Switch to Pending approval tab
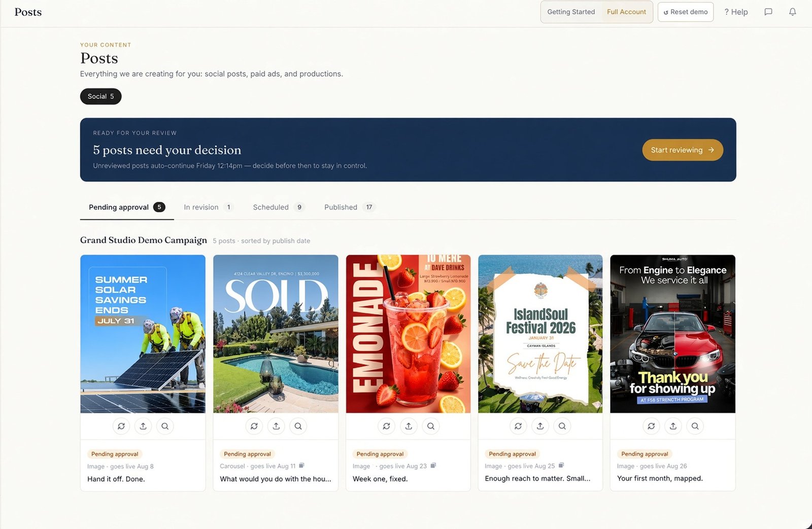 [127, 207]
